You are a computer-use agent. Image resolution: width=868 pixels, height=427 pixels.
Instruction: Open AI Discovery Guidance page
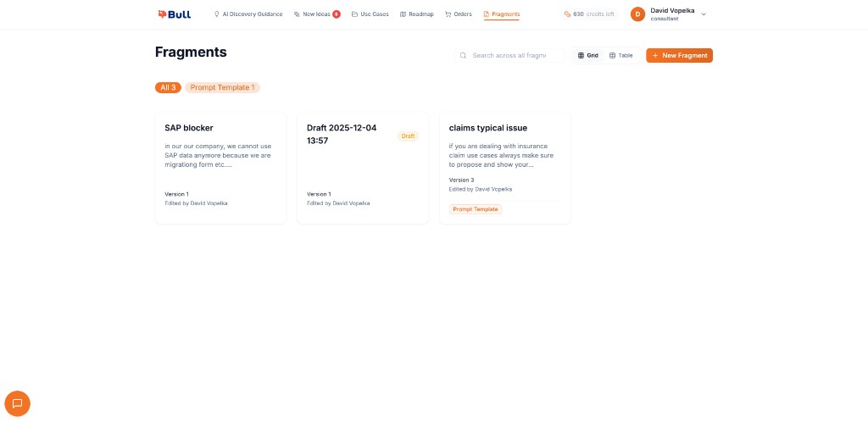point(248,14)
